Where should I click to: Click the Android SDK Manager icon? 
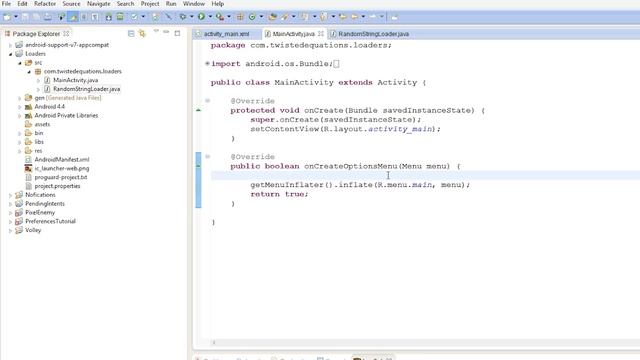(109, 17)
